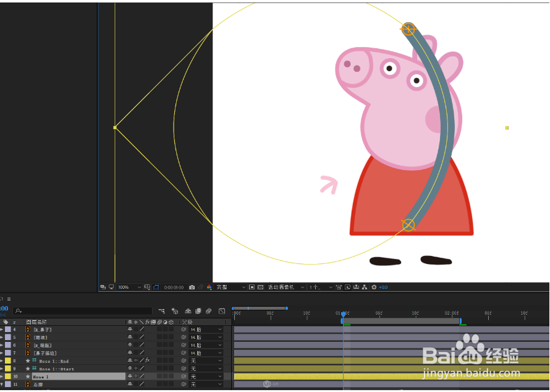Enable frame blending icon for composition

pyautogui.click(x=198, y=311)
